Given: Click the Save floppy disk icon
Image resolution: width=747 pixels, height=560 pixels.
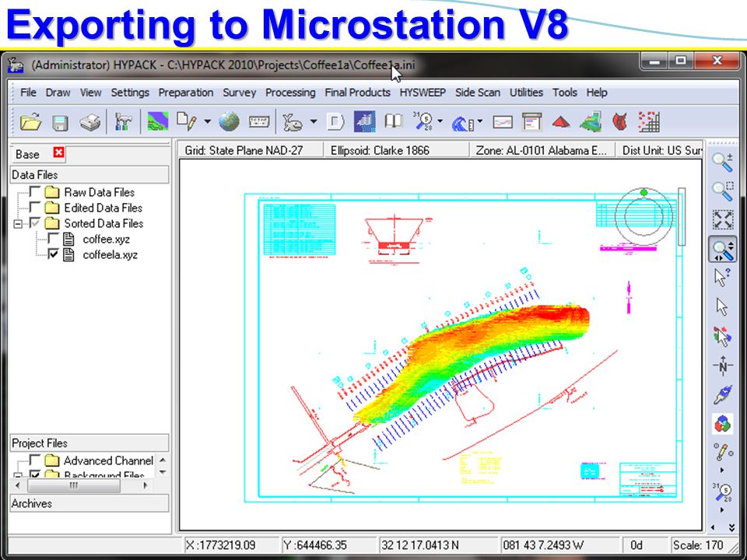Looking at the screenshot, I should click(x=60, y=122).
